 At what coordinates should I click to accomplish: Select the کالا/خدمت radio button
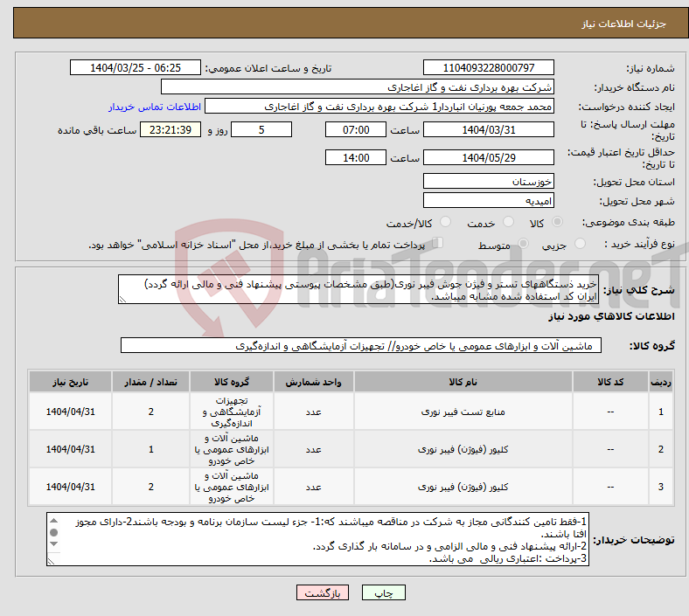pyautogui.click(x=445, y=222)
